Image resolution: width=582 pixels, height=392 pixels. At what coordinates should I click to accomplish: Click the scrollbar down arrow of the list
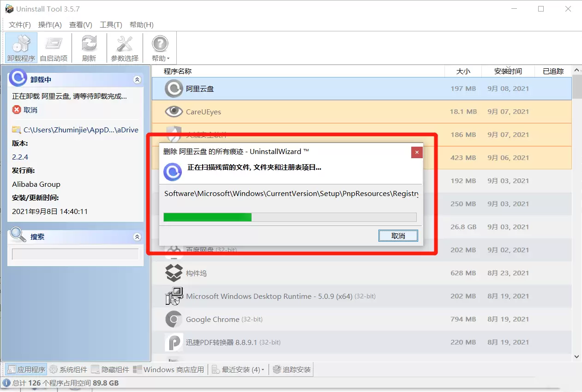[x=576, y=356]
